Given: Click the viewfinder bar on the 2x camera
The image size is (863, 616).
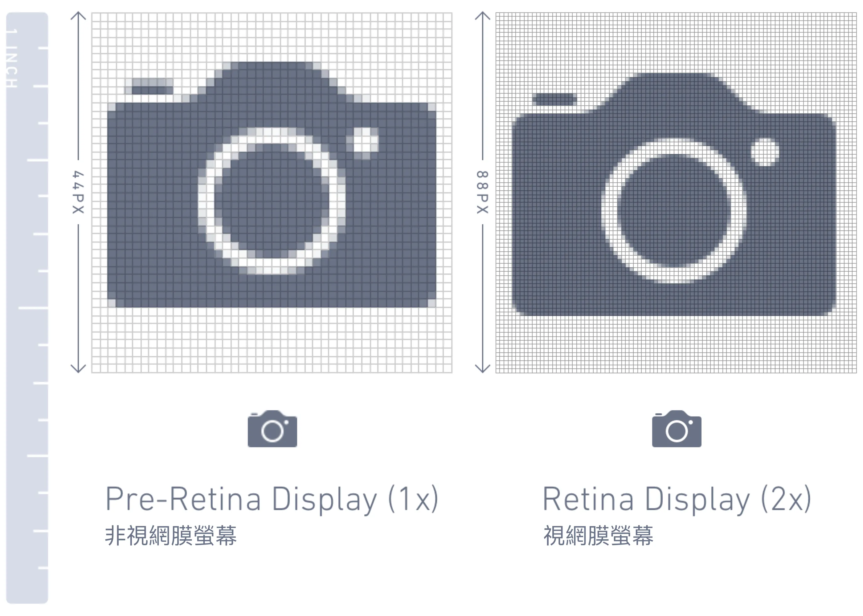Looking at the screenshot, I should tap(554, 100).
